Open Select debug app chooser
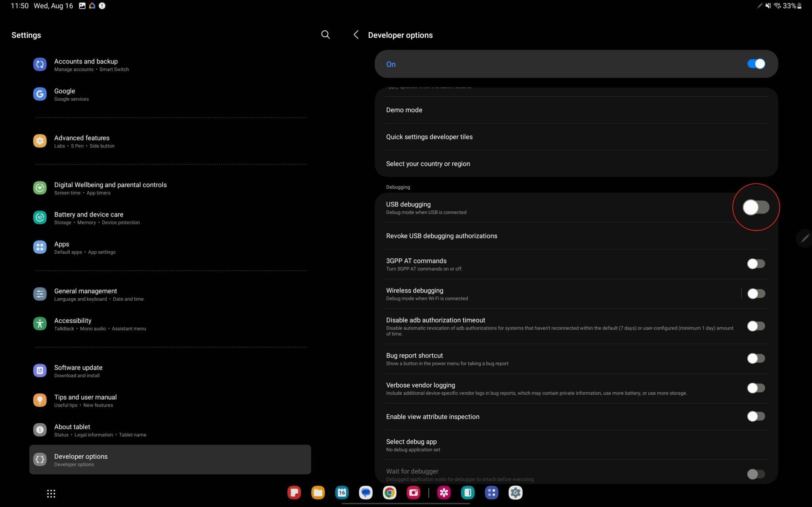Viewport: 812px width, 507px height. (x=411, y=441)
